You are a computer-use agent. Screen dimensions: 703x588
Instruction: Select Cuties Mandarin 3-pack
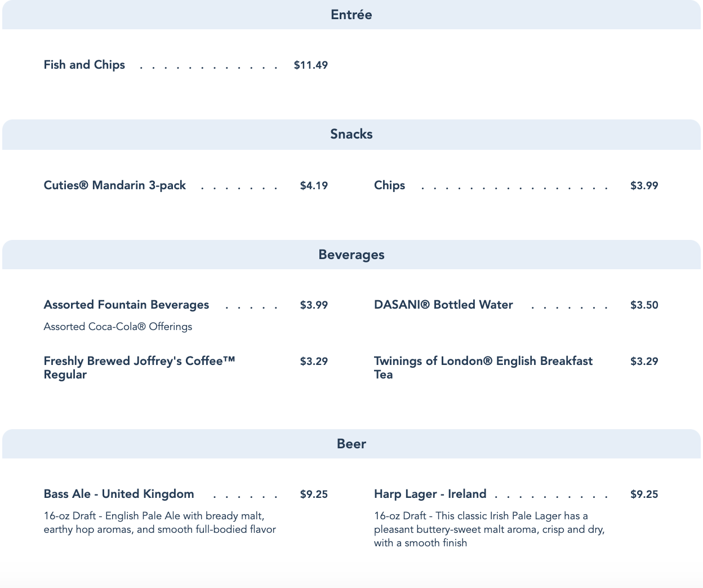pyautogui.click(x=115, y=185)
